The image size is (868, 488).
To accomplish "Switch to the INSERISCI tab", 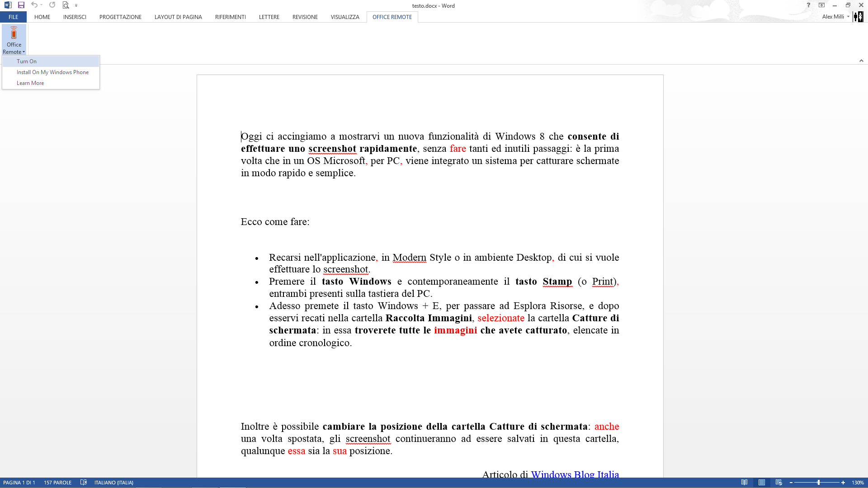I will click(x=75, y=17).
